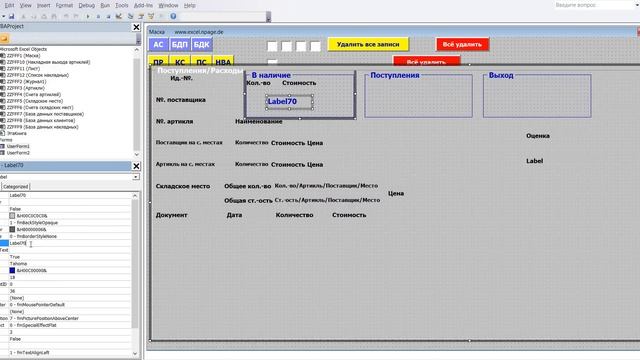The width and height of the screenshot is (640, 360).
Task: Click the Toggle Folders icon in Project panel
Action: pyautogui.click(x=4, y=38)
